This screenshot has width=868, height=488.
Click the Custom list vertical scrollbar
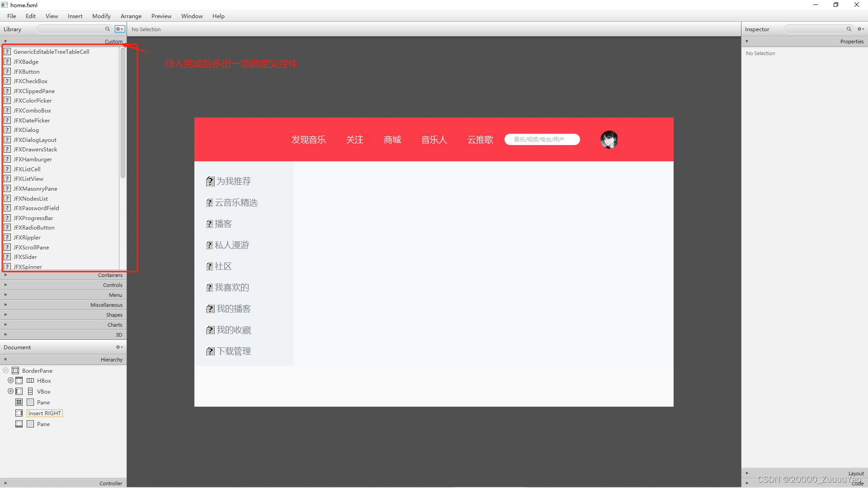(123, 113)
